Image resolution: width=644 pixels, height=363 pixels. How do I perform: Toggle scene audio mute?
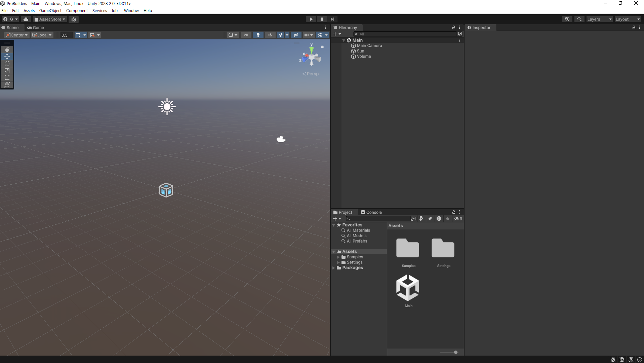point(270,35)
